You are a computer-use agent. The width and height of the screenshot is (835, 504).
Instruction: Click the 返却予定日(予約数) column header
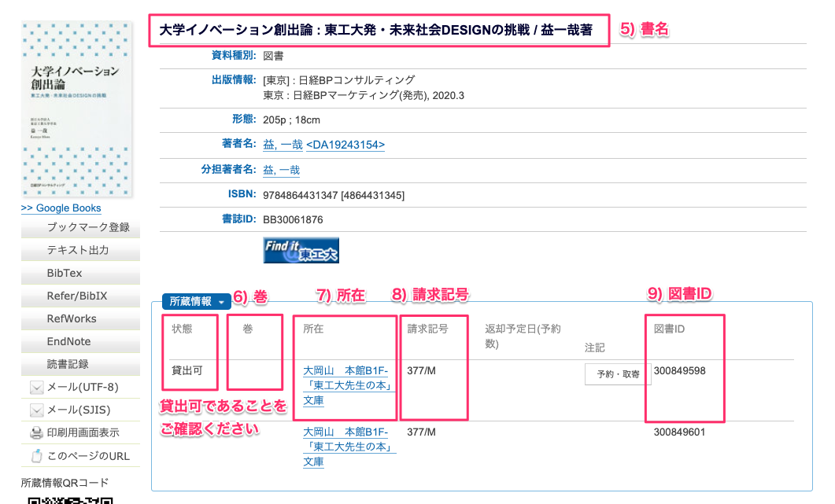pyautogui.click(x=523, y=337)
